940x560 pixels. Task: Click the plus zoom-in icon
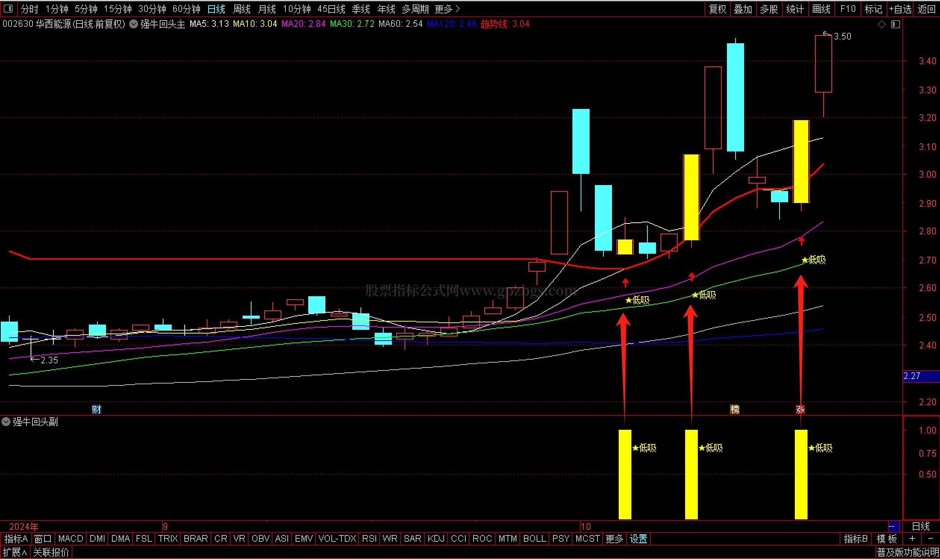(x=912, y=539)
